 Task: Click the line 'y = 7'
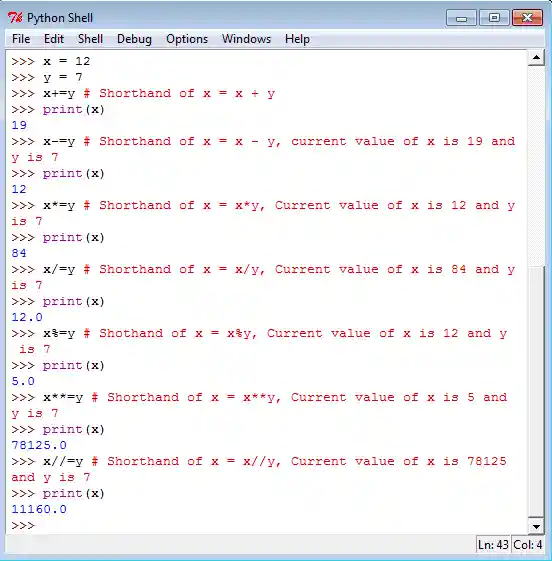(63, 77)
